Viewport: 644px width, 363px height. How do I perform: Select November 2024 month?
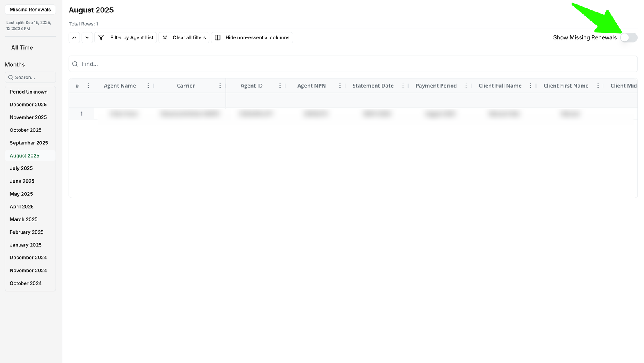click(30, 271)
